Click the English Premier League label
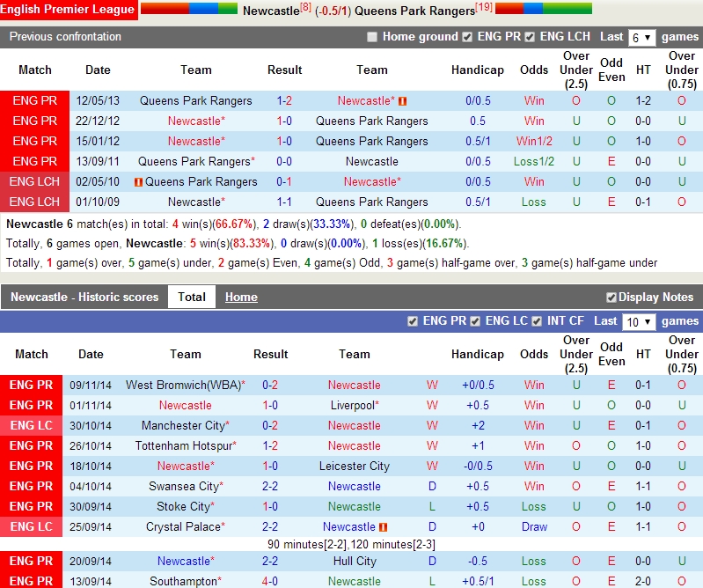This screenshot has width=703, height=588. (68, 9)
